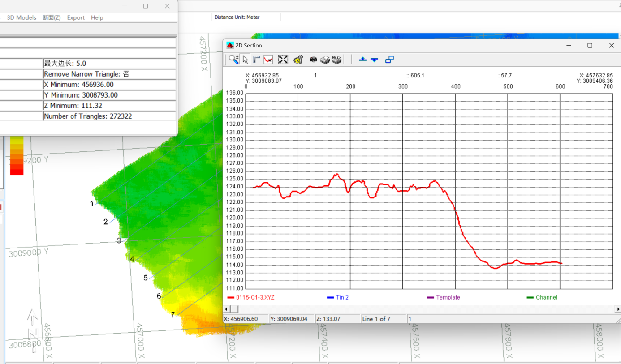The height and width of the screenshot is (364, 621).
Task: Open the Export menu
Action: pos(76,17)
